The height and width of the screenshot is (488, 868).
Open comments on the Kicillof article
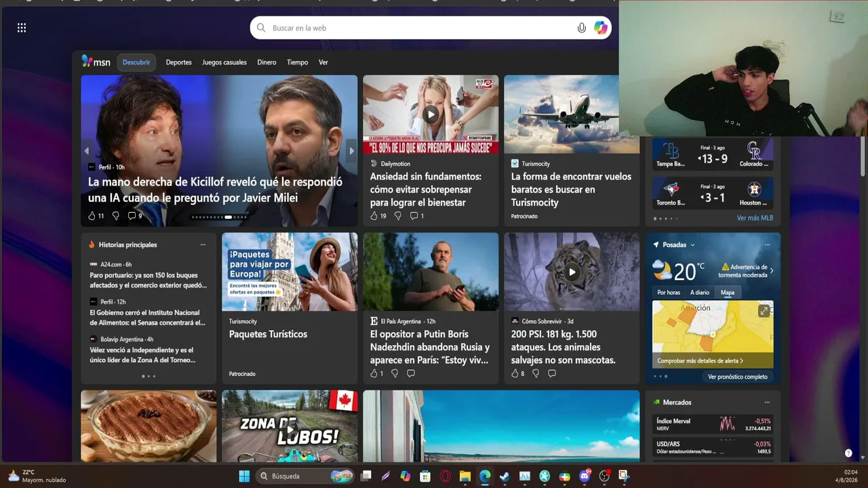(x=132, y=216)
